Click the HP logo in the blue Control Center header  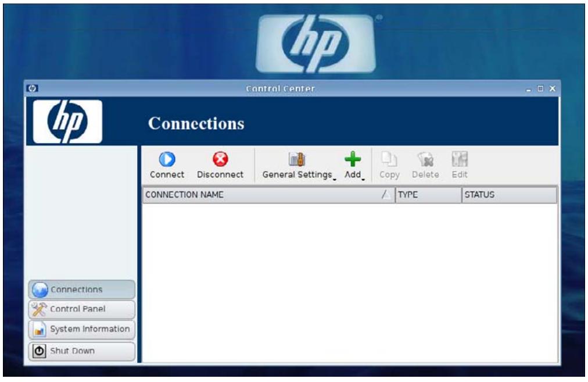tap(67, 121)
